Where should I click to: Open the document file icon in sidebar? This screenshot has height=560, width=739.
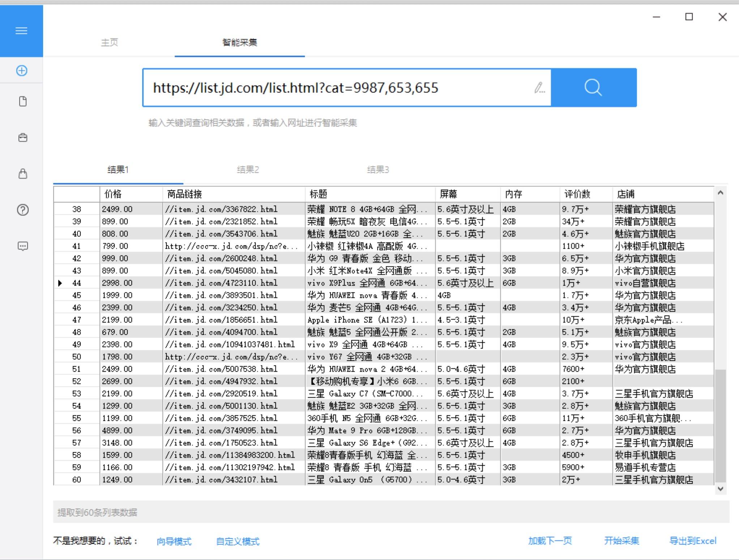coord(23,102)
